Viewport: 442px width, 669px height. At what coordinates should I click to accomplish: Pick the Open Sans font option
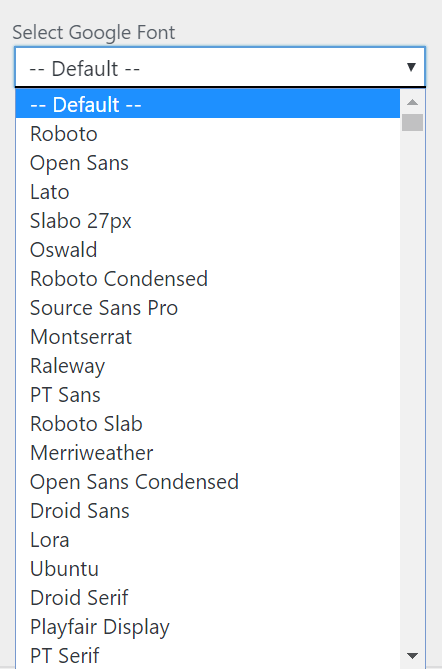point(208,163)
